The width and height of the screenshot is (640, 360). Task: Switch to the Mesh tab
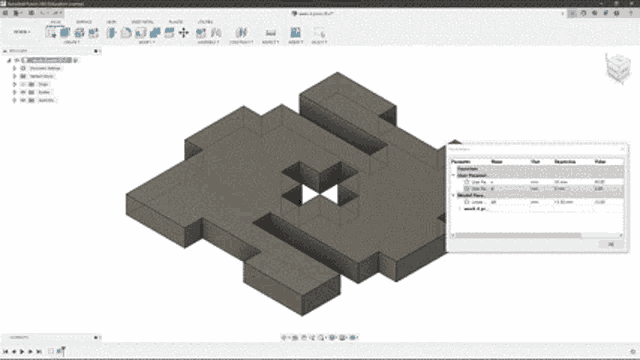pyautogui.click(x=111, y=22)
